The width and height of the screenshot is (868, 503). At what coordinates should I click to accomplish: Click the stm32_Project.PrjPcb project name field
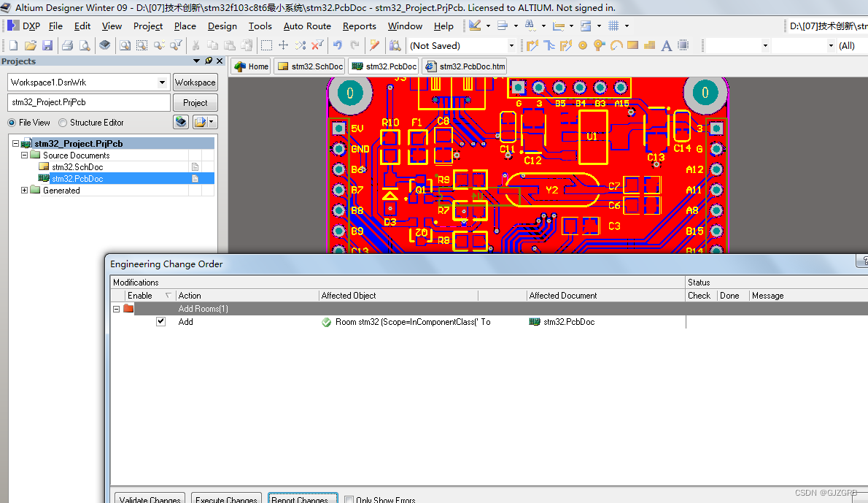click(x=88, y=102)
